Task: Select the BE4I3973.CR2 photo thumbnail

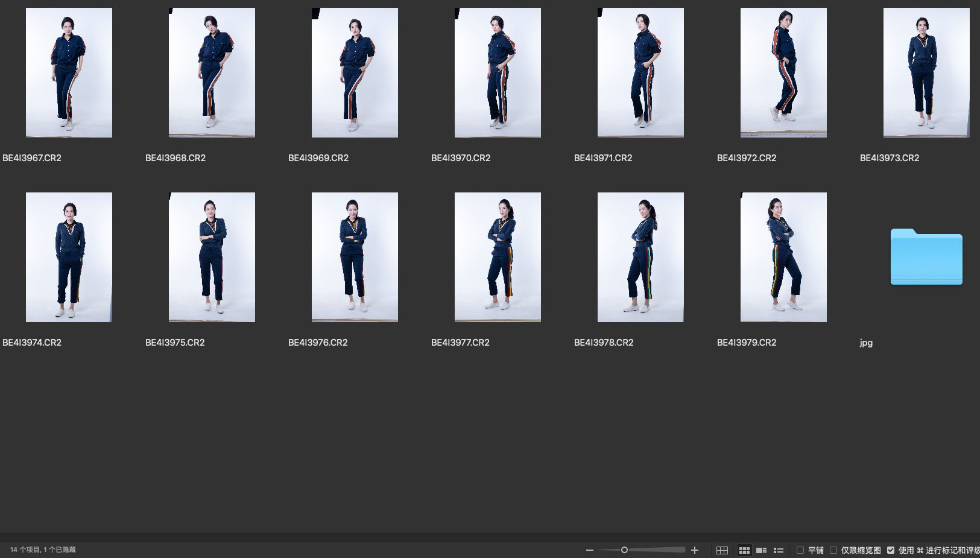Action: pos(926,72)
